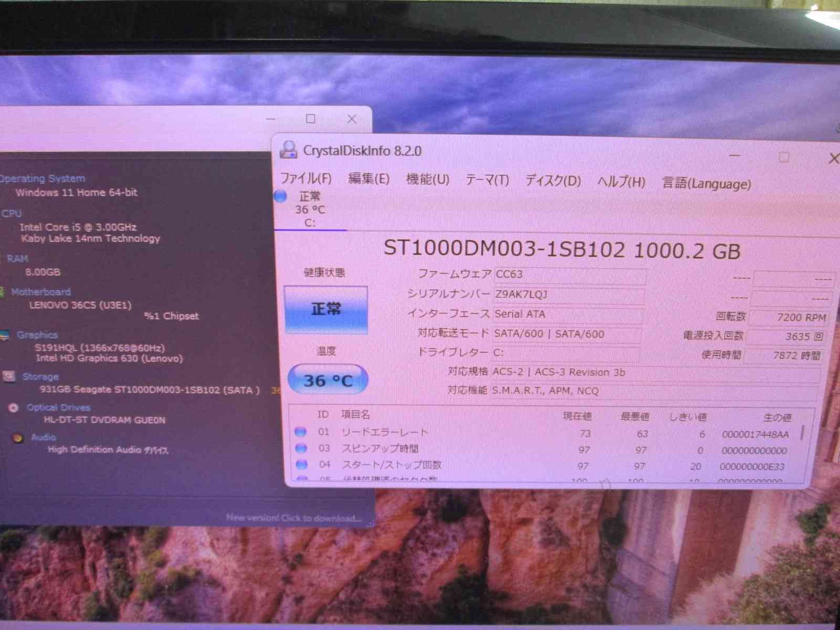Open the テーマ(T) menu

pos(487,180)
